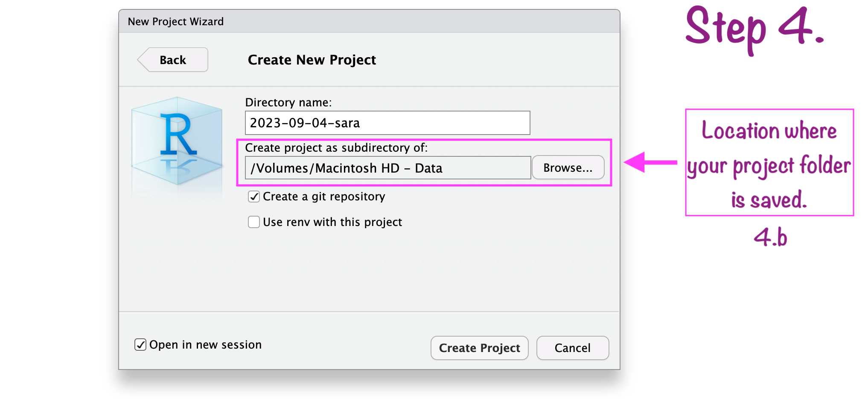Click the R project cube icon

(177, 141)
